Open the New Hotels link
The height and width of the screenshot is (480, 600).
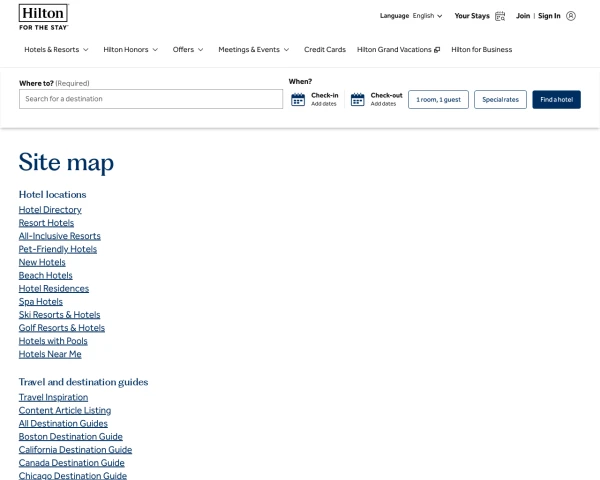click(x=42, y=262)
